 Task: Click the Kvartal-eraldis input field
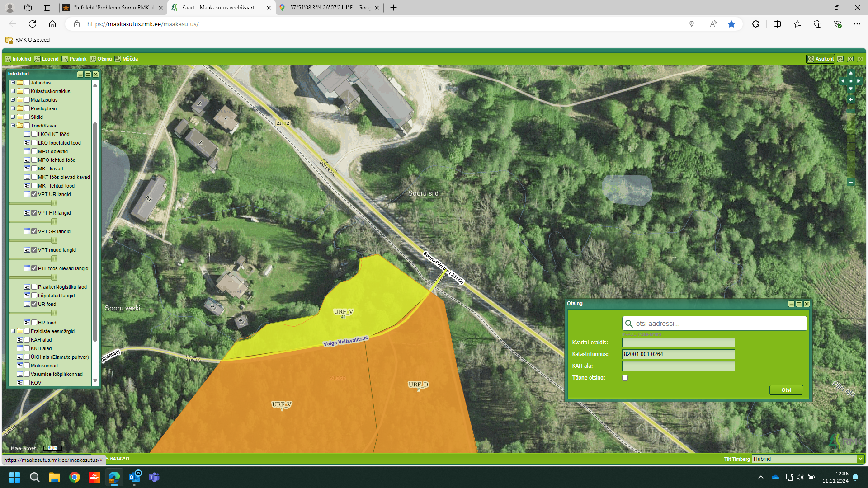[678, 343]
